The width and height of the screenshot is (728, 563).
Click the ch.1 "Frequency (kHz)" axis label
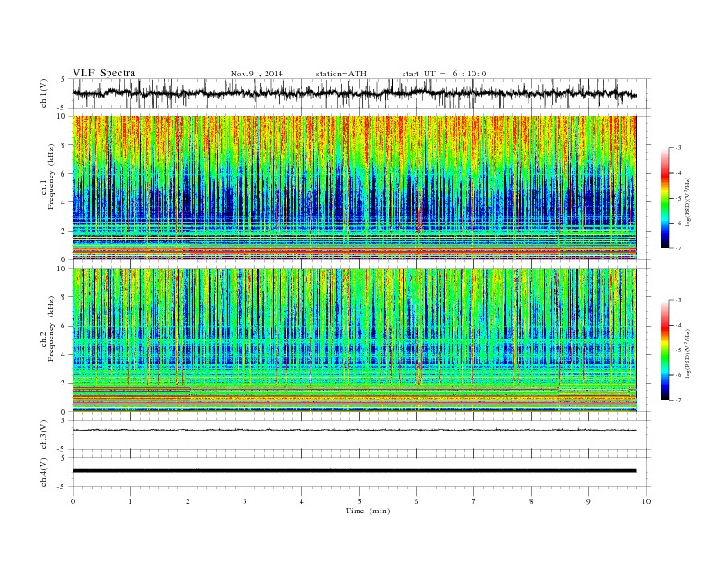tap(51, 177)
